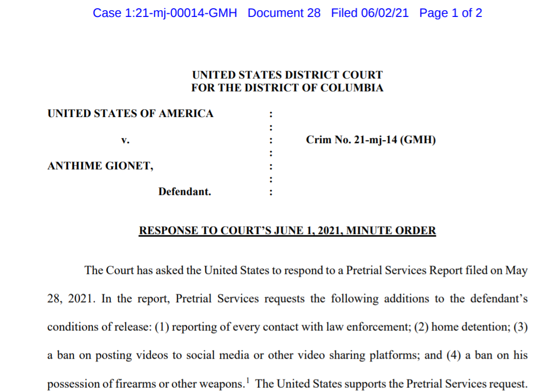Screen dimensions: 556x392
Task: Click the defendant name 'ANTHIME GIONET,'
Action: (x=101, y=166)
